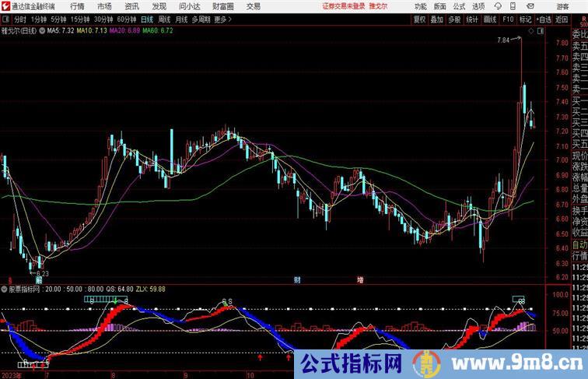The image size is (588, 379).
Task: Expand the 更多 periods dropdown
Action: tap(223, 19)
